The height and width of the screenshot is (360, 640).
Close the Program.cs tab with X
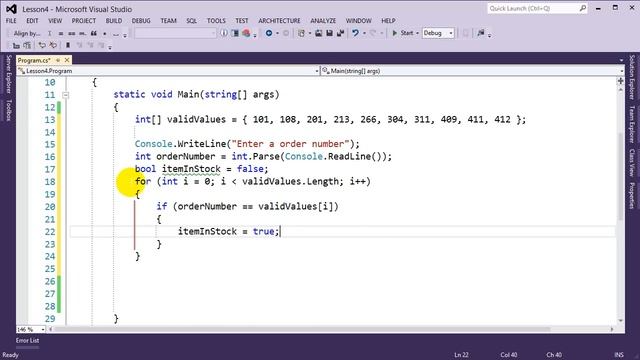pyautogui.click(x=67, y=60)
